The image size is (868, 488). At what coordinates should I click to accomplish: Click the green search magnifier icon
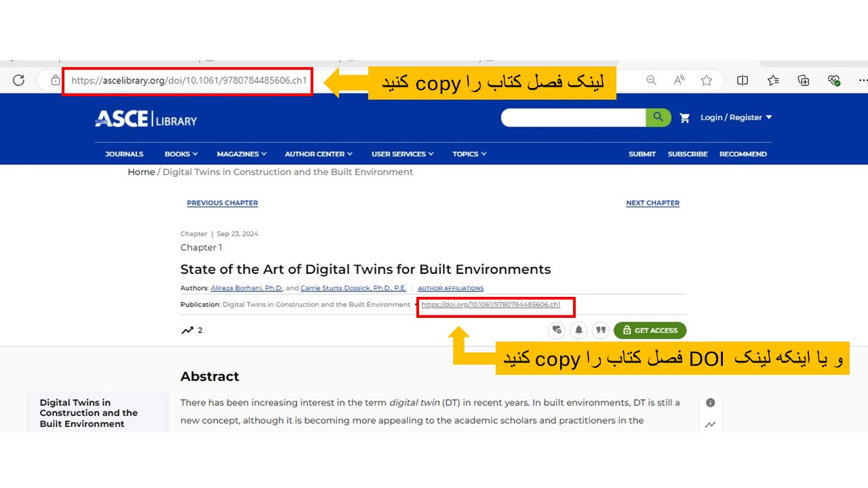coord(657,117)
